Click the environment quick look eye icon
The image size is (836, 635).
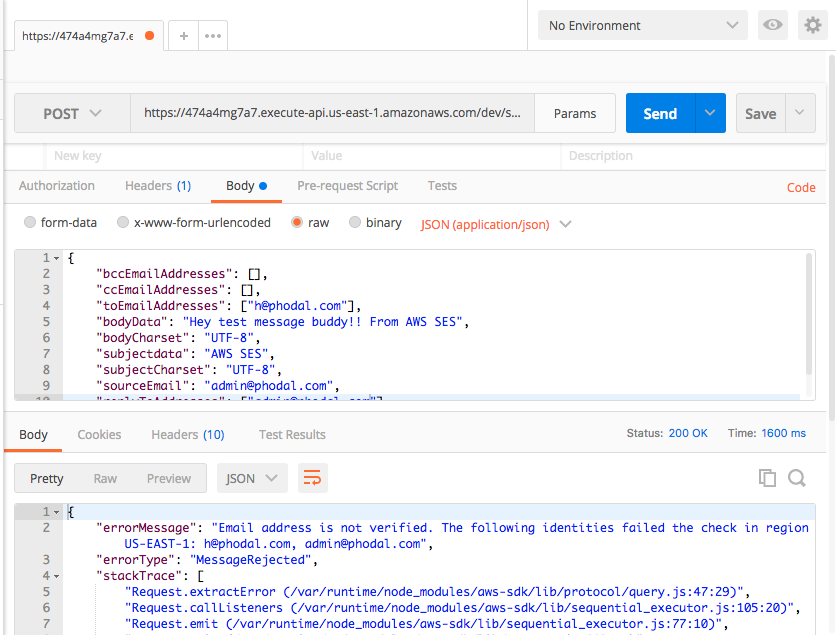[773, 25]
